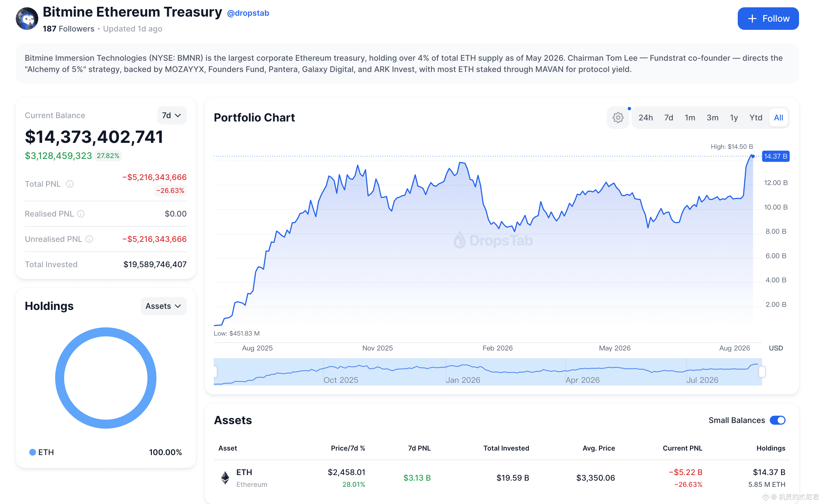Sort by the Asset column header
The height and width of the screenshot is (504, 821).
tap(227, 448)
